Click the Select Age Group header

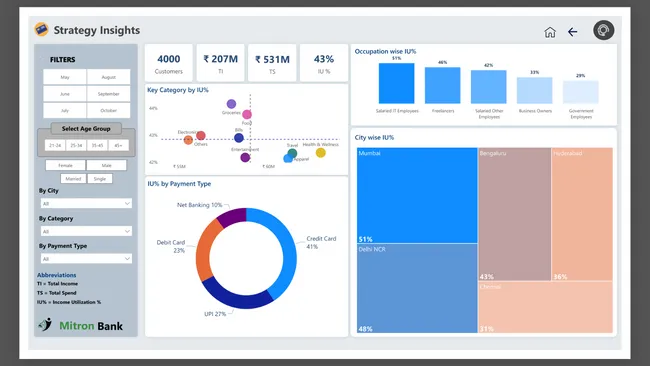click(86, 128)
